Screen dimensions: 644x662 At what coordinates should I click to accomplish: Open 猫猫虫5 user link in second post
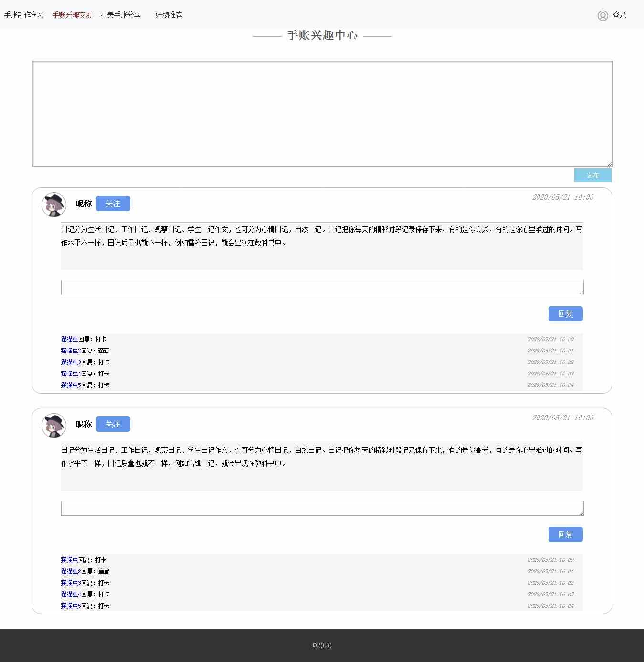[x=71, y=606]
